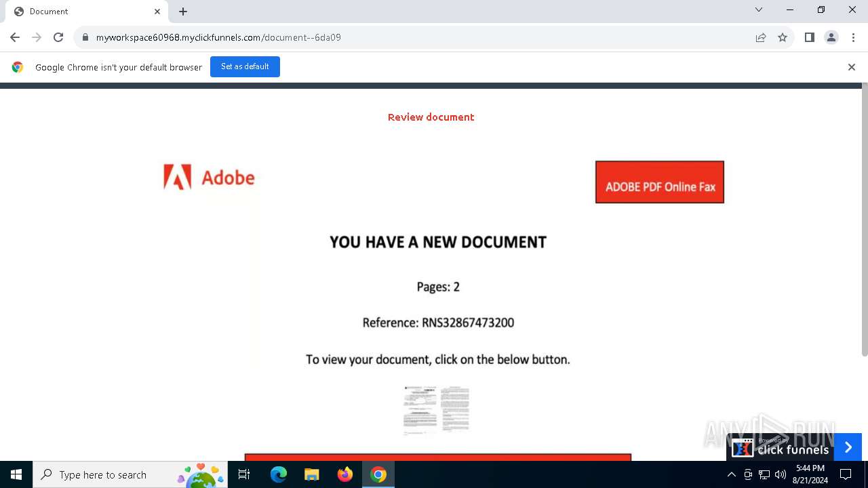Reload the current page

point(58,37)
